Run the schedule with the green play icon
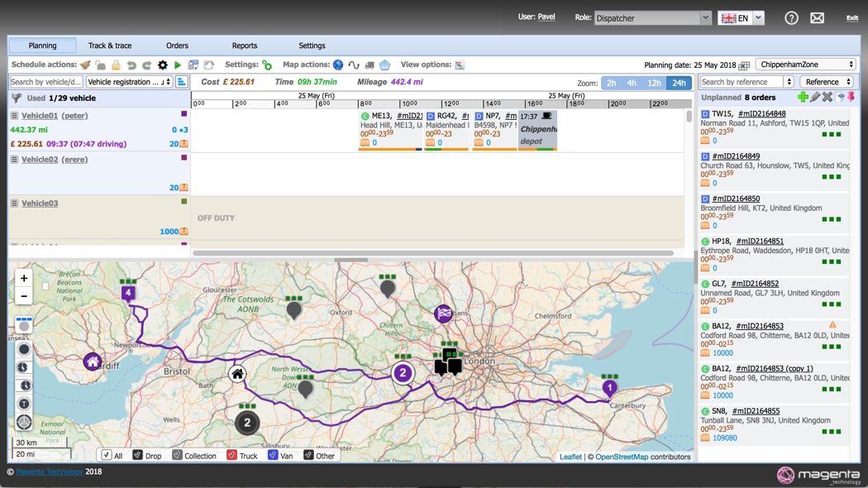 178,65
